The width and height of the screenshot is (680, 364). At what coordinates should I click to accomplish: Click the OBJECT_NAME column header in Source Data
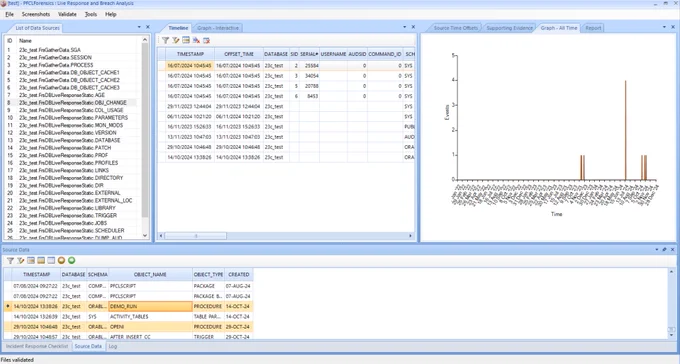[150, 275]
